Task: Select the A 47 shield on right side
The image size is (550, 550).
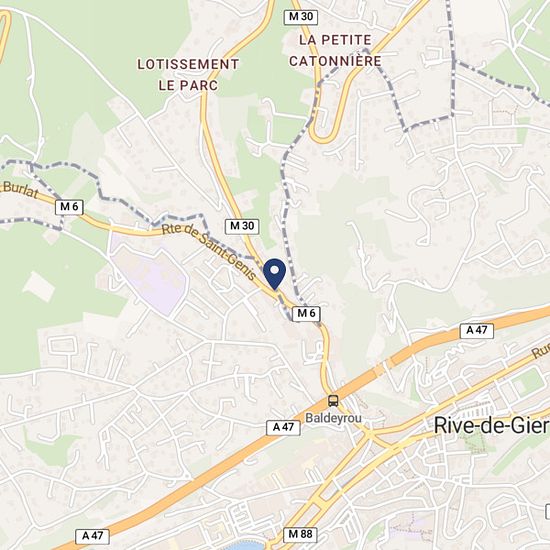Action: 477,331
